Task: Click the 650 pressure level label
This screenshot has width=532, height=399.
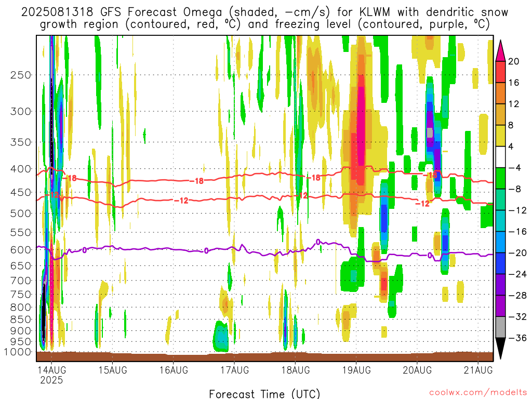Action: click(21, 265)
